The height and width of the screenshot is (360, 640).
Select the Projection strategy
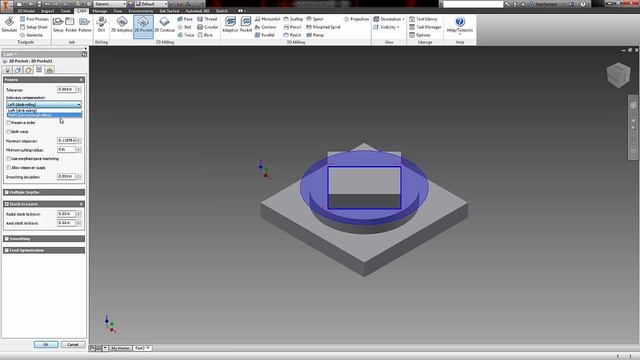[x=356, y=19]
